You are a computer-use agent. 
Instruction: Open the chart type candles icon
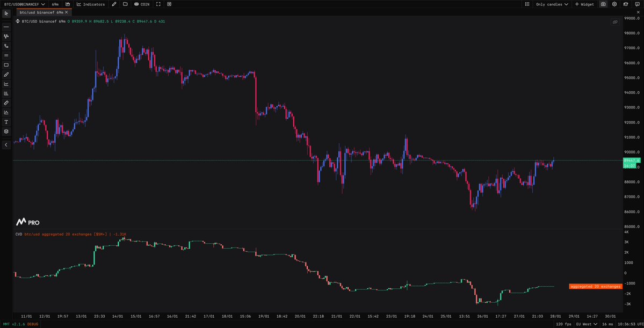[68, 4]
